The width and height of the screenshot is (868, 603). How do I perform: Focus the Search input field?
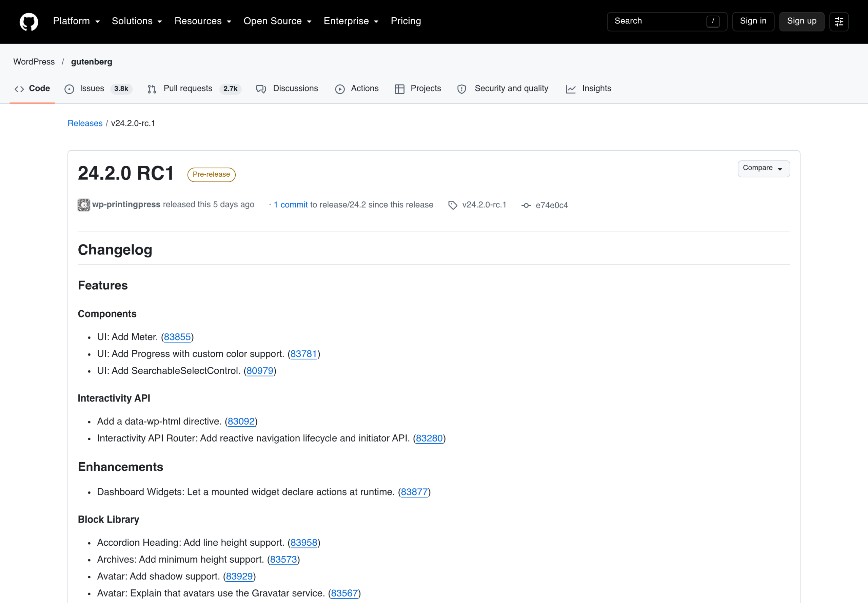667,22
